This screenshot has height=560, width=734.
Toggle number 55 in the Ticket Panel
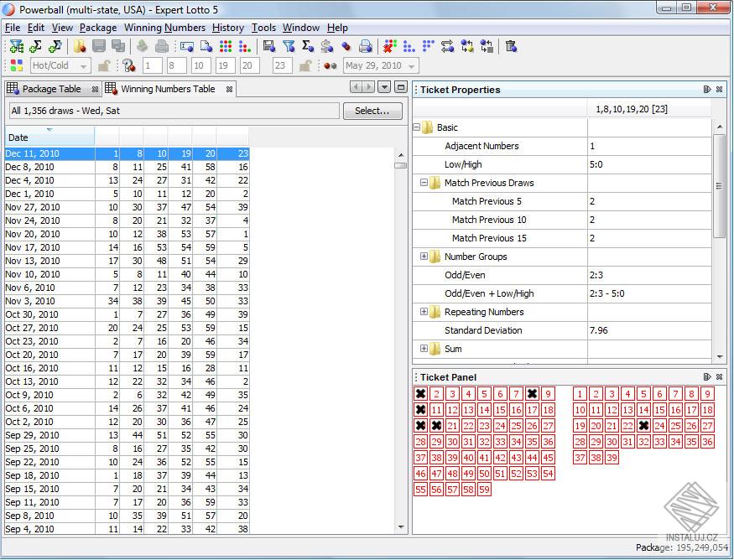coord(421,490)
